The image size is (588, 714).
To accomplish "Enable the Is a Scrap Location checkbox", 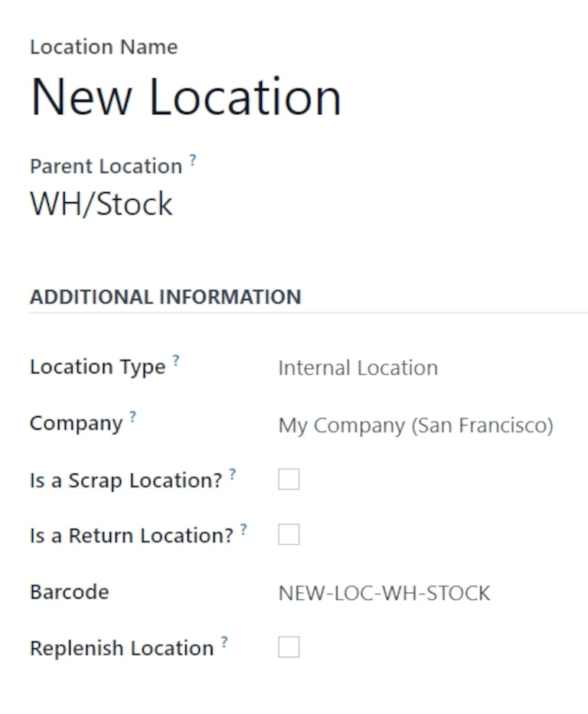I will click(x=289, y=480).
